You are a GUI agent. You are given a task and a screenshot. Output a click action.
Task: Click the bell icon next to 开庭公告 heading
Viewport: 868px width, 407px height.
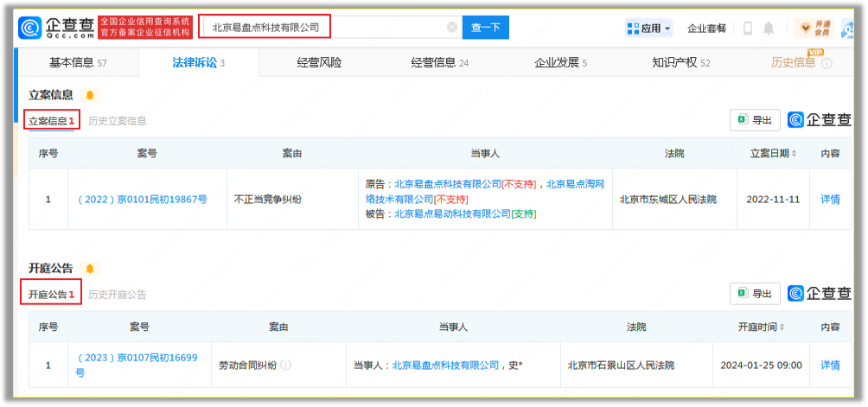coord(90,269)
